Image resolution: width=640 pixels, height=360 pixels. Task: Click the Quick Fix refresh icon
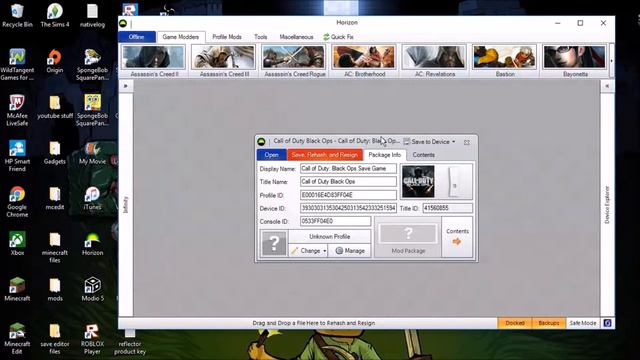point(326,37)
